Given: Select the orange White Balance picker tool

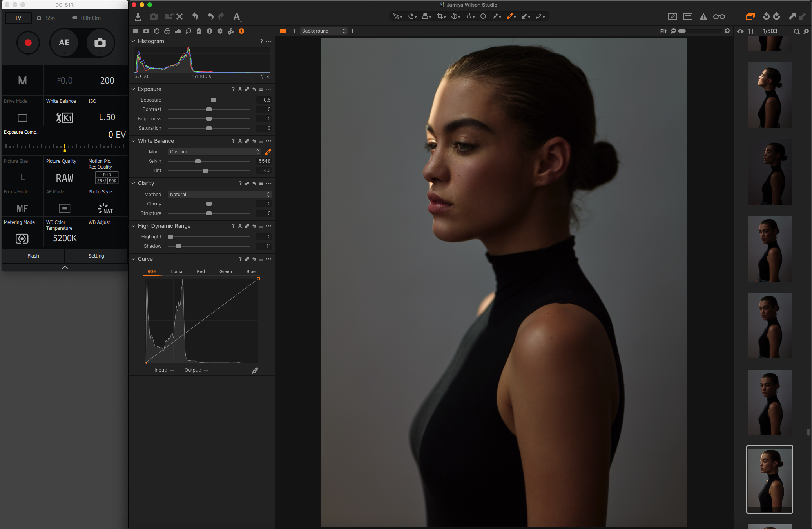Looking at the screenshot, I should pyautogui.click(x=510, y=16).
